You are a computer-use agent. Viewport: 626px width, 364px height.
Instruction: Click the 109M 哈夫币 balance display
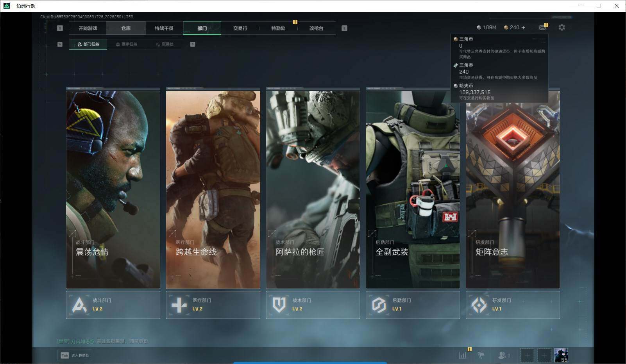tap(486, 27)
